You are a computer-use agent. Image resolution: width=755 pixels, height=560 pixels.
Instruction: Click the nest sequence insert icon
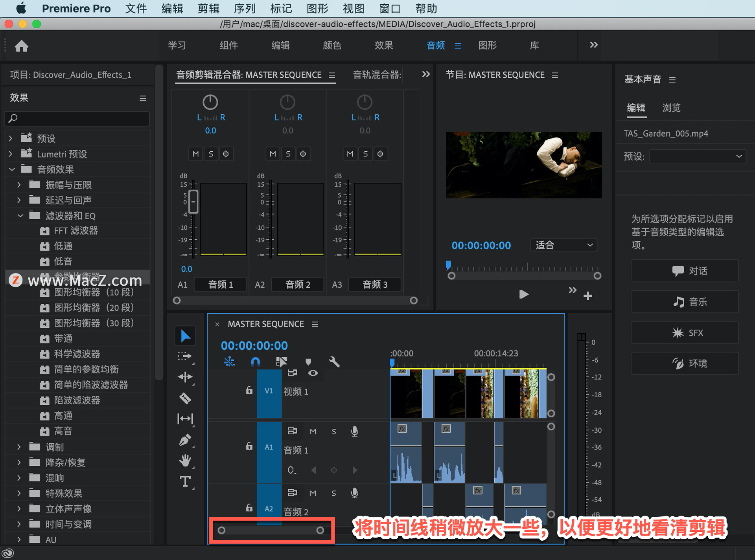coord(282,362)
